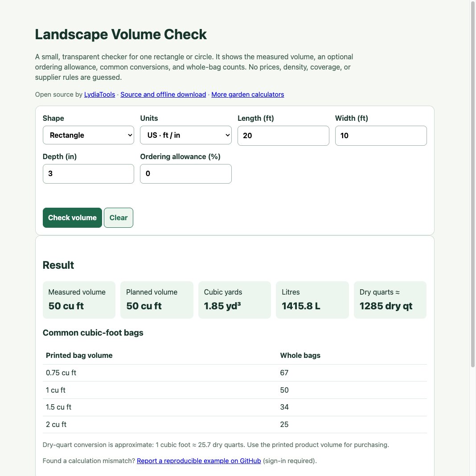
Task: Click the Width (ft) input field
Action: (381, 135)
